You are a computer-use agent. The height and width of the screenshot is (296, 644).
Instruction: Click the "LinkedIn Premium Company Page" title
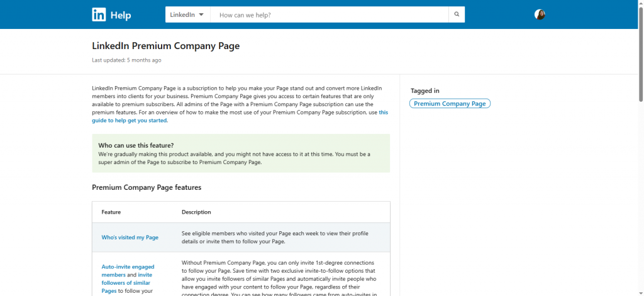coord(165,46)
